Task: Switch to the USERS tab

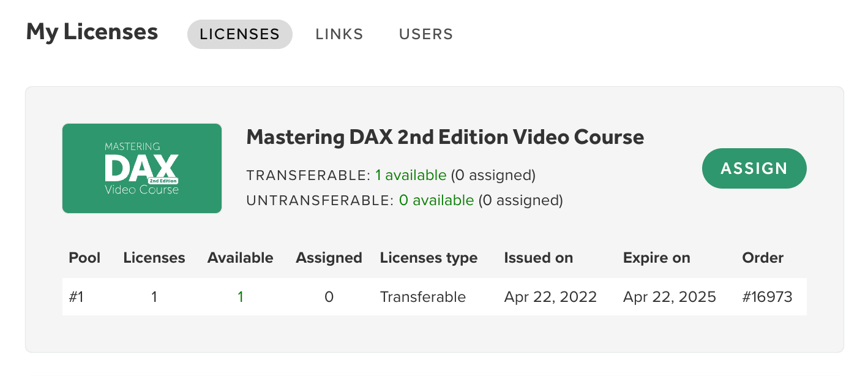Action: pos(426,34)
